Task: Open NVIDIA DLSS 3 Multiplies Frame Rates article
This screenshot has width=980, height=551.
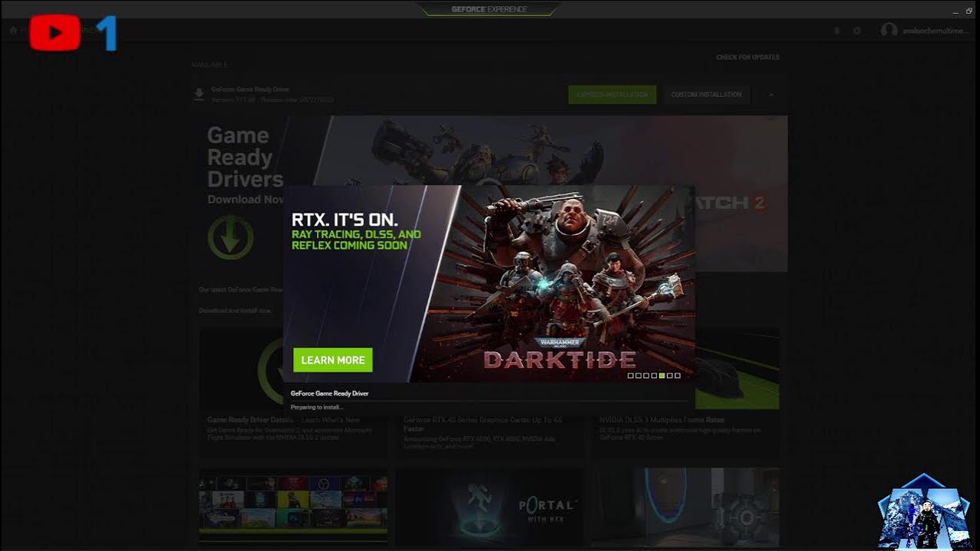Action: (x=662, y=420)
